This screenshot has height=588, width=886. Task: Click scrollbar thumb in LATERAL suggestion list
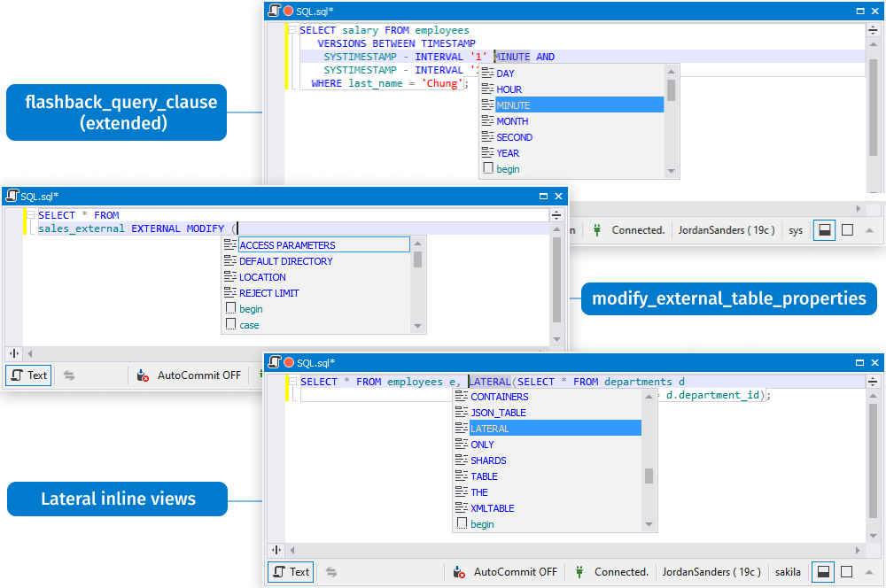click(x=649, y=476)
